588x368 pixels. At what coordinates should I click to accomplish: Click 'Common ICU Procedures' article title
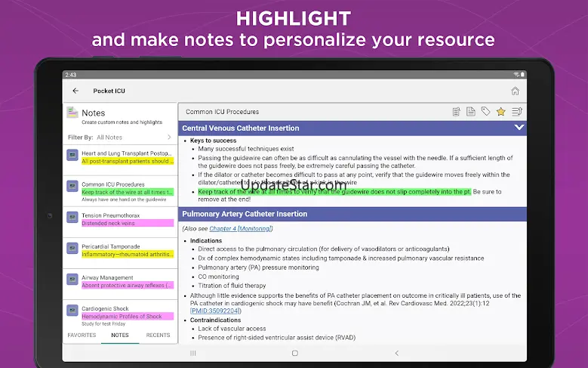222,112
